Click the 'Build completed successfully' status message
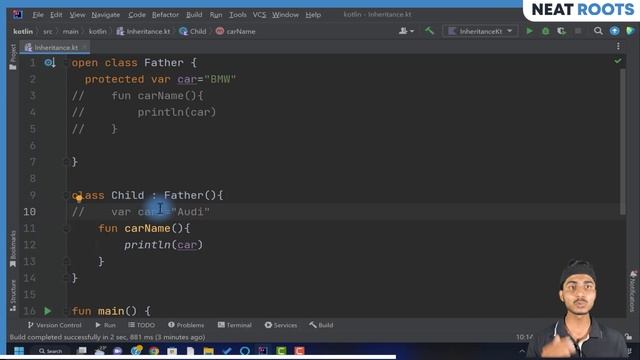Image resolution: width=640 pixels, height=360 pixels. pos(107,337)
